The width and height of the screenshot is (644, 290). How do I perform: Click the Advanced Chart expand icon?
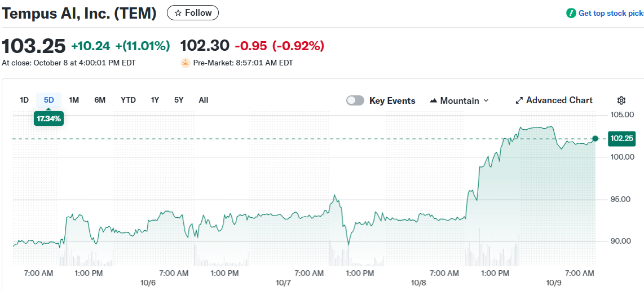point(519,100)
